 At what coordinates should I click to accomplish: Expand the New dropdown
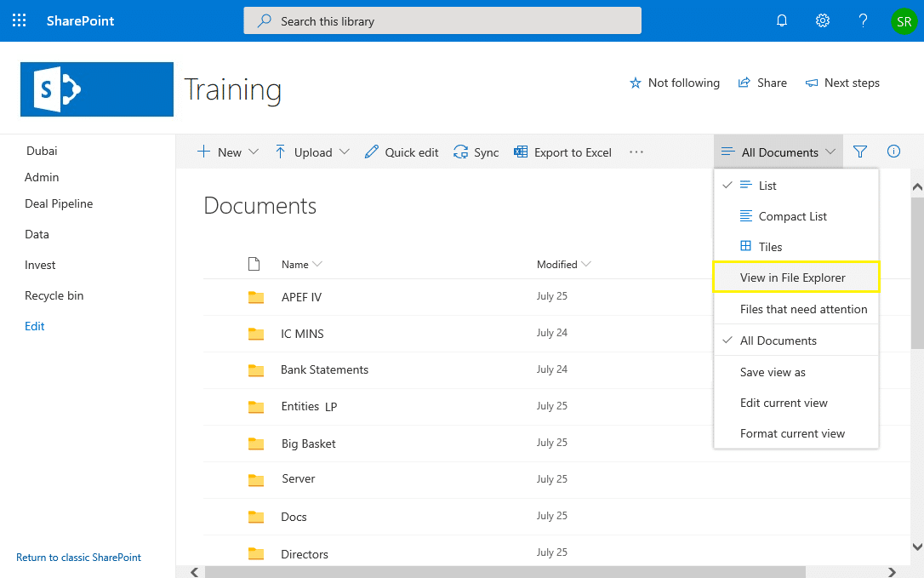tap(254, 152)
